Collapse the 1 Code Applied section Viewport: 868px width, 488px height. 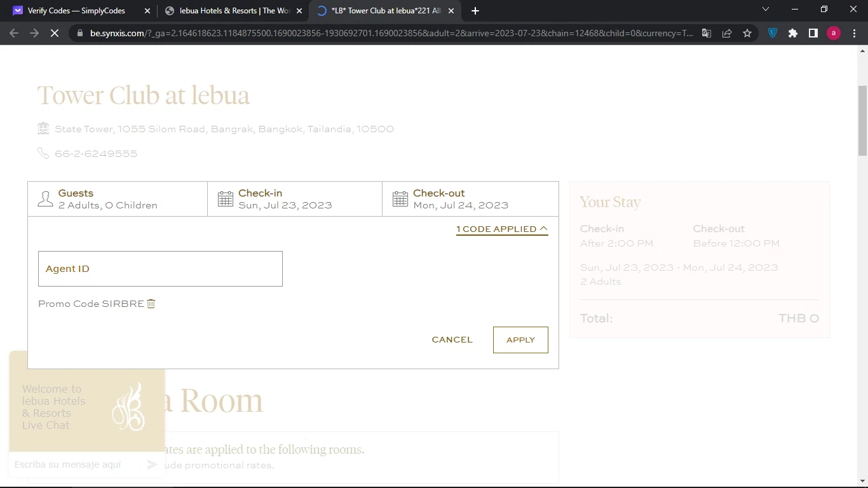pos(502,229)
